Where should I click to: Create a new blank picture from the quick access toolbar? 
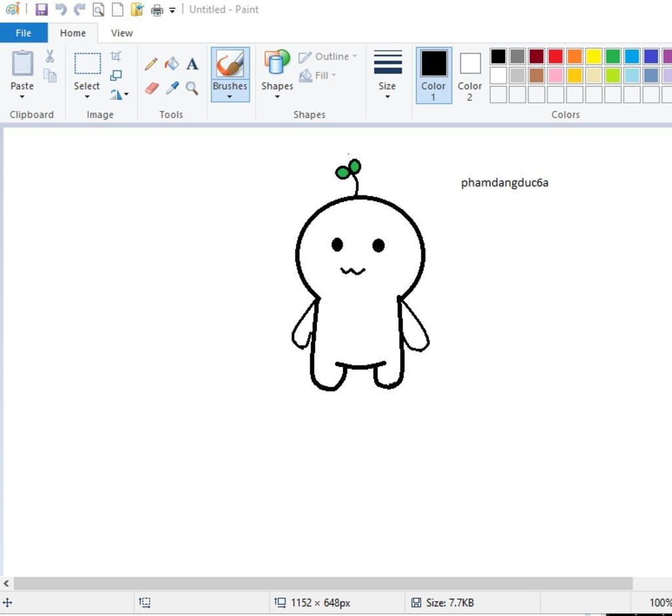(117, 9)
